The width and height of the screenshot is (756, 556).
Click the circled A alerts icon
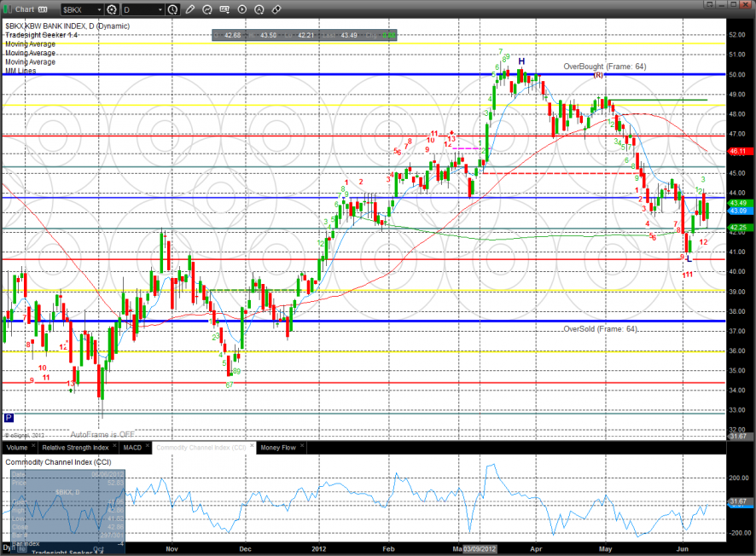(x=258, y=9)
